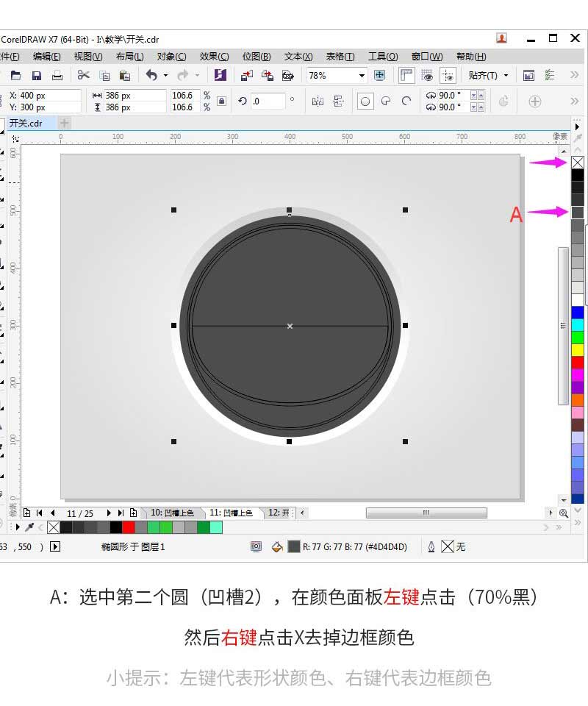The image size is (588, 706).
Task: Go to the first page button
Action: pyautogui.click(x=40, y=513)
